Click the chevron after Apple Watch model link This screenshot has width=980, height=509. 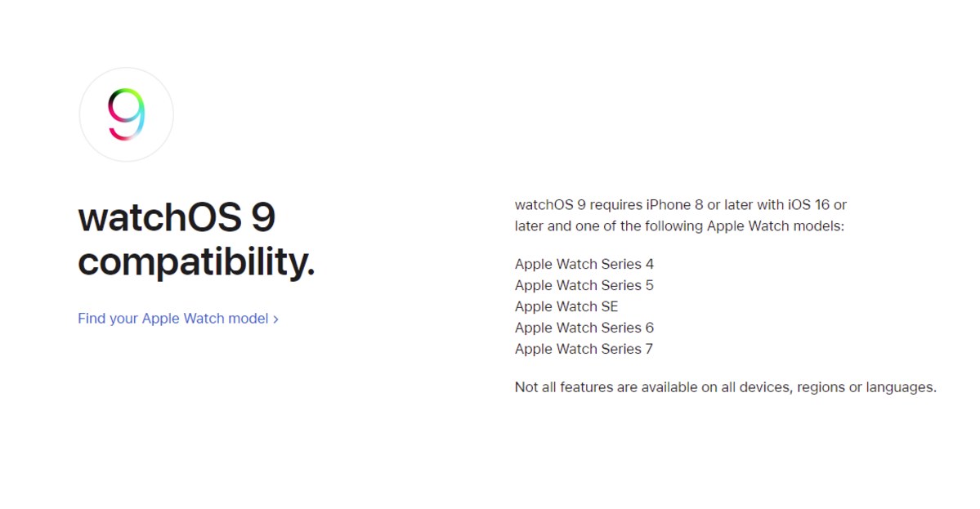[275, 319]
